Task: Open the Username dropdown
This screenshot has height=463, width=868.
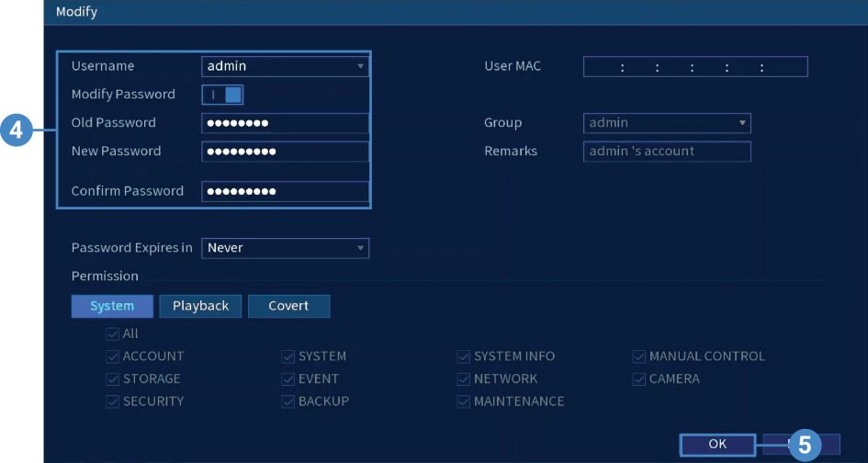Action: 284,66
